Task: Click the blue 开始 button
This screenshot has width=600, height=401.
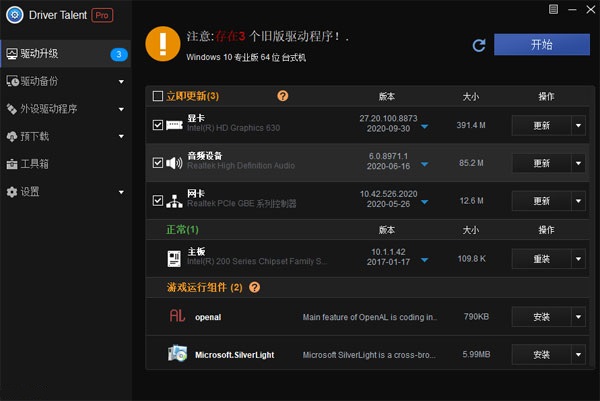Action: pyautogui.click(x=542, y=44)
